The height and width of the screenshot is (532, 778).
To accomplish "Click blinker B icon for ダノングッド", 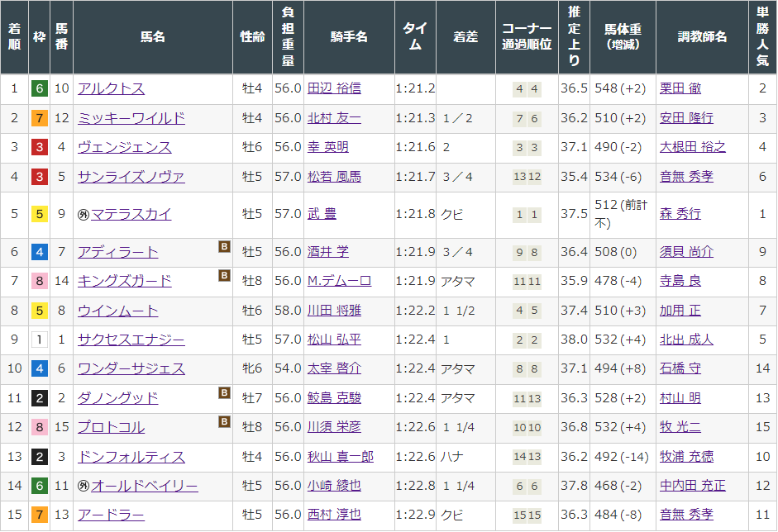I will [224, 393].
